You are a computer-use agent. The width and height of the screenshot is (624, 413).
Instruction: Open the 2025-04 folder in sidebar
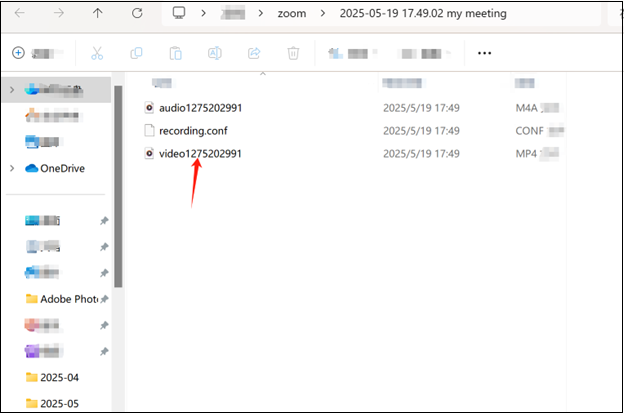tap(59, 377)
